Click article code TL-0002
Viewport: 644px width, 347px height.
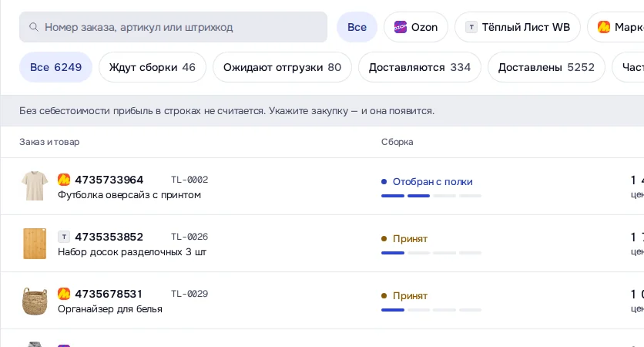click(190, 180)
